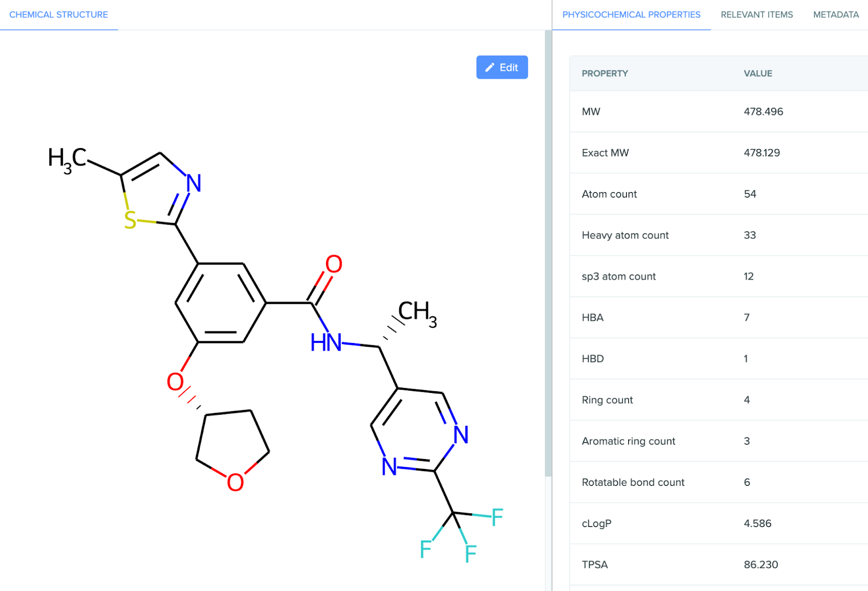Switch to the Relevant Items tab
868x591 pixels.
click(x=756, y=15)
